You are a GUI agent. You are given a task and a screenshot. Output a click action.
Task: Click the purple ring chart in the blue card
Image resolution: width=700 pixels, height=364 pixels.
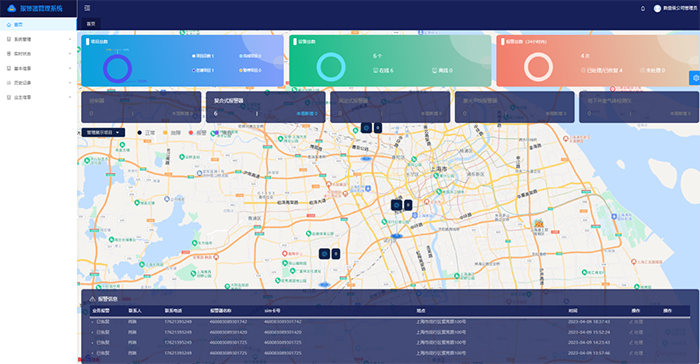(117, 69)
